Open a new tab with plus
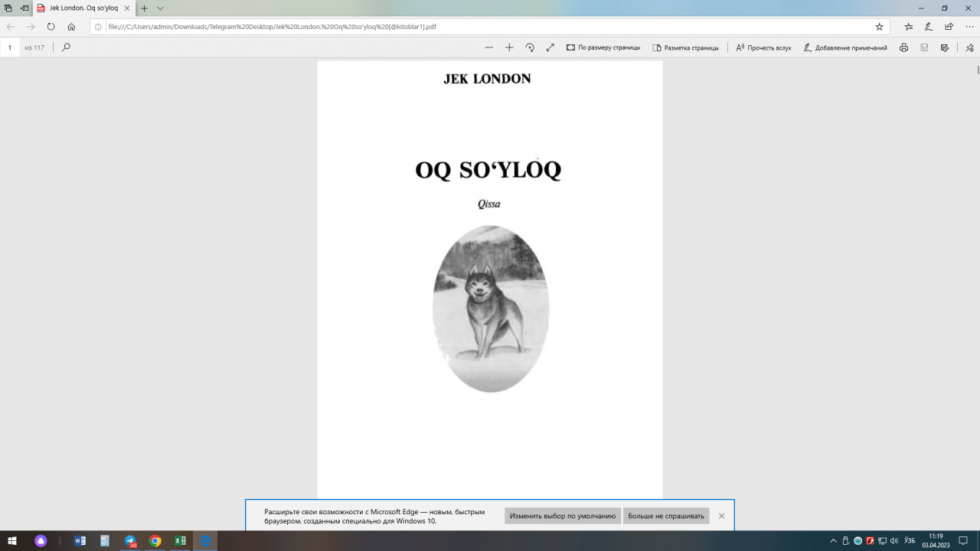Image resolution: width=980 pixels, height=551 pixels. click(144, 8)
